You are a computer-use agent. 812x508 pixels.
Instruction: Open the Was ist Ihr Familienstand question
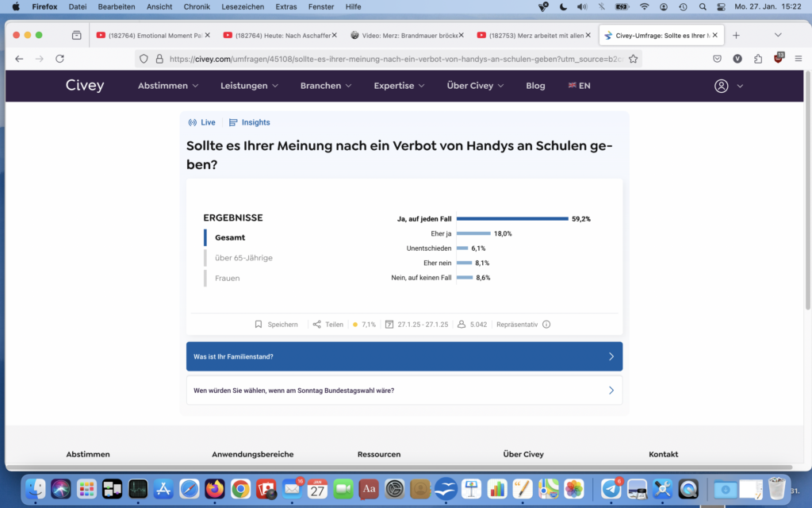pos(404,356)
